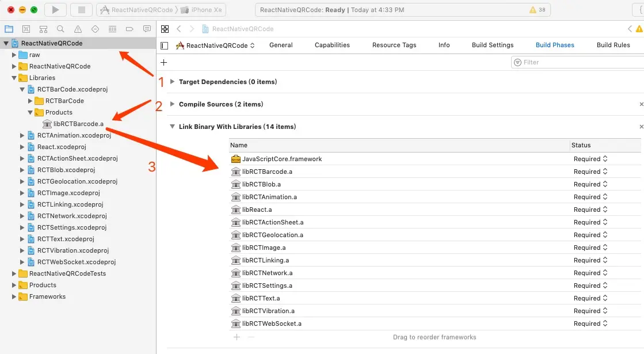Click the 38 warnings indicator in status bar
The height and width of the screenshot is (354, 644).
[x=538, y=10]
